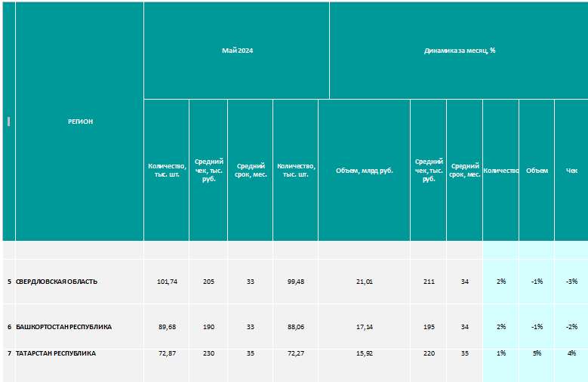Click the value 230
Viewport: 588px width, 382px height.
coord(208,353)
